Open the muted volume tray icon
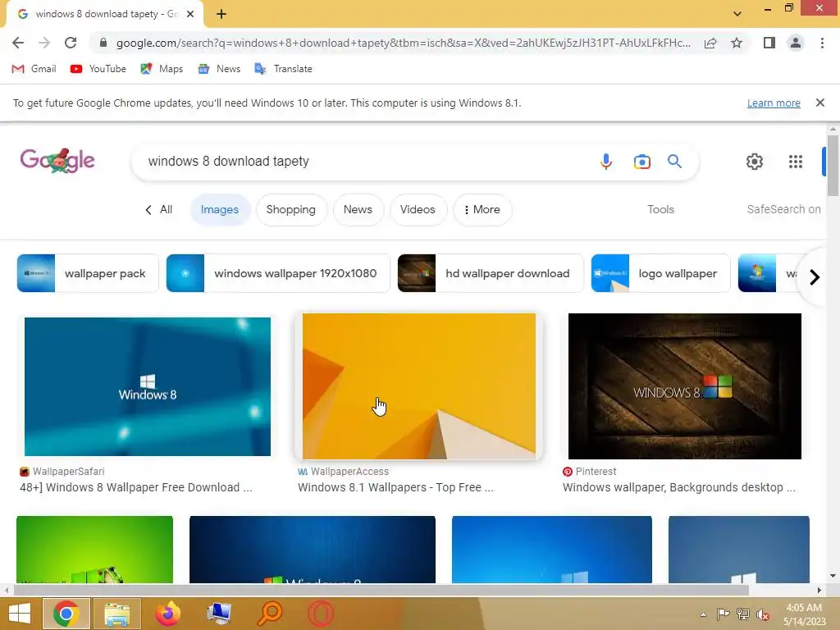 click(763, 614)
